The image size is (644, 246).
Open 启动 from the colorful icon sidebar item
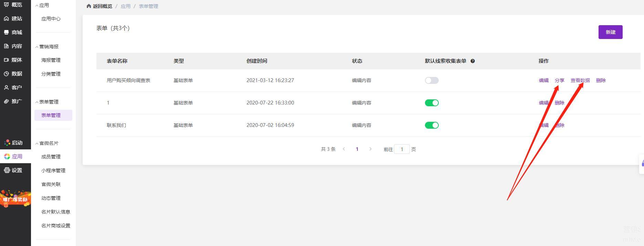click(x=13, y=143)
